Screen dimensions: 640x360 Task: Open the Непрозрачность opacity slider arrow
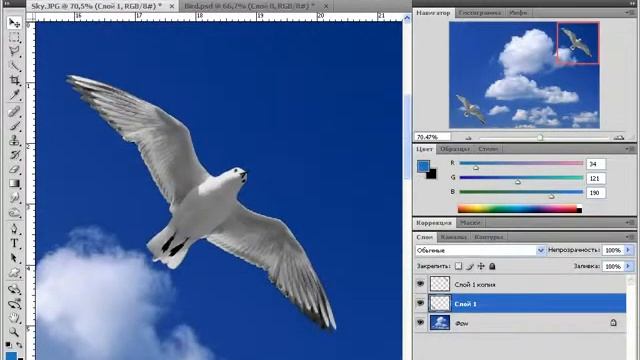pos(628,250)
